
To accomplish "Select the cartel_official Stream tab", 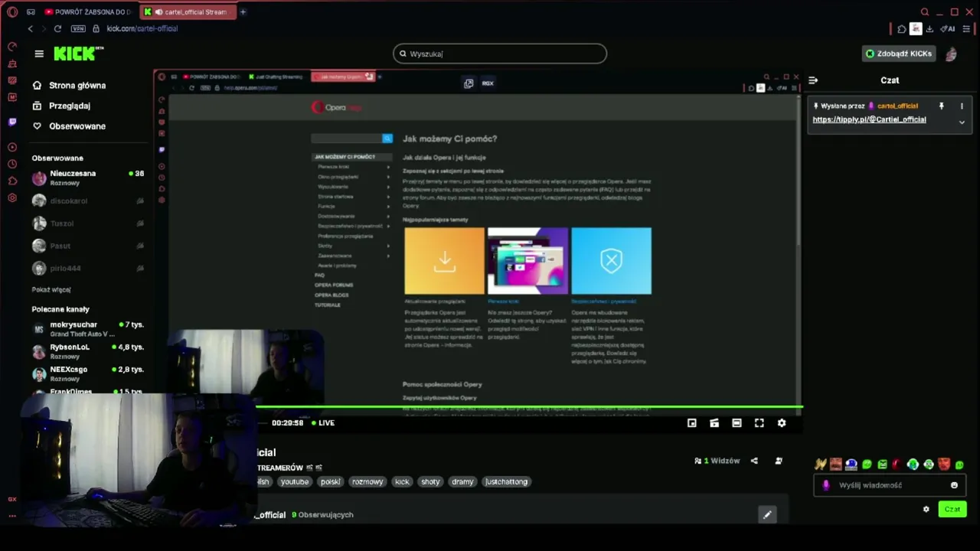I will 188,12.
